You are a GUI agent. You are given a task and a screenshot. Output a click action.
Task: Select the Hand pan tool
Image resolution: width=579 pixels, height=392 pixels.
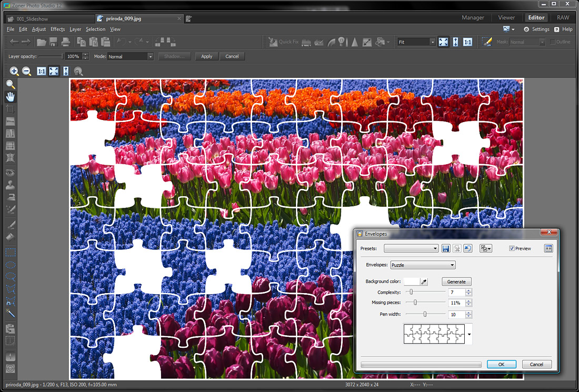(11, 97)
